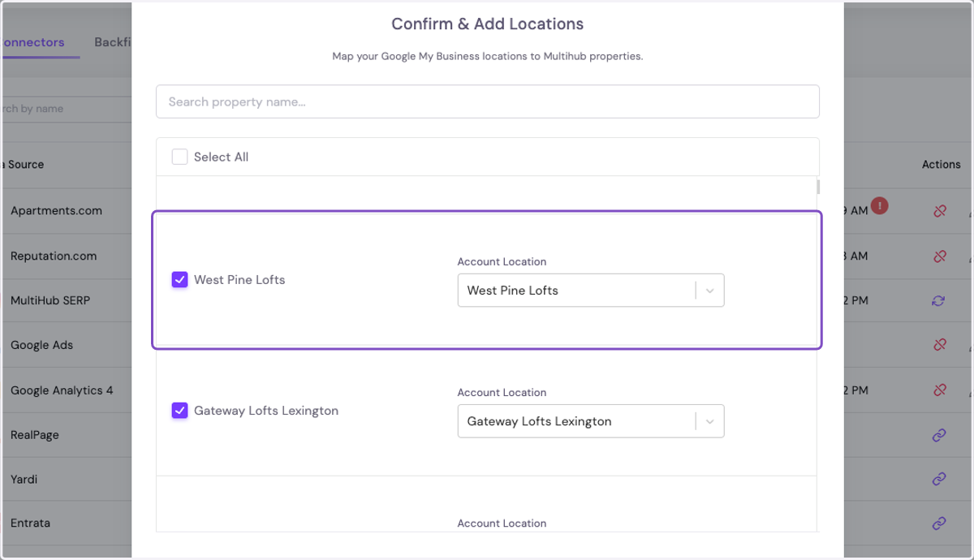
Task: Click the Search property name field
Action: tap(488, 101)
